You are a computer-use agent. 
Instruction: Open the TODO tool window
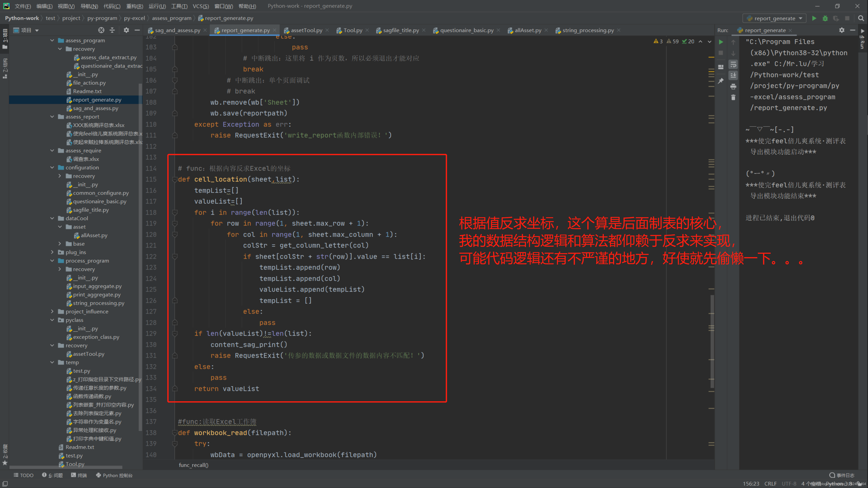tap(24, 475)
